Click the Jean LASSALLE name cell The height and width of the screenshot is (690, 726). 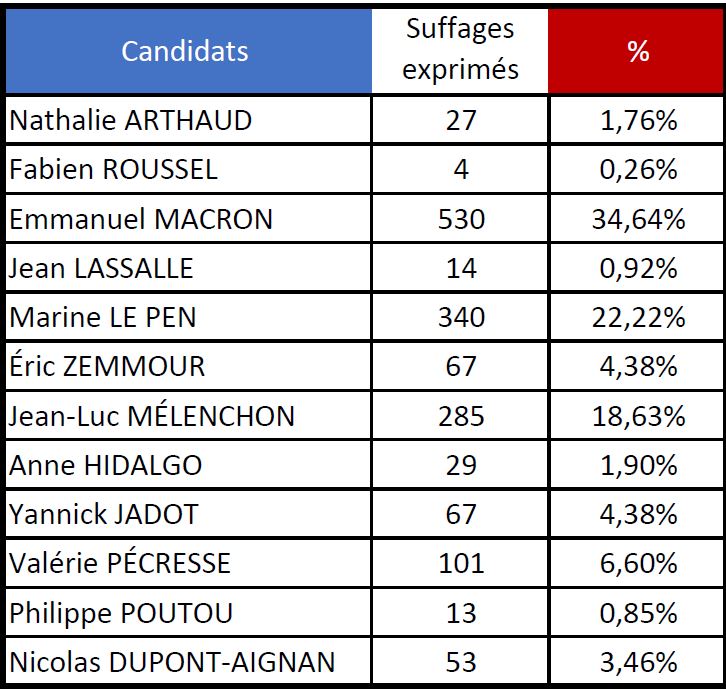click(101, 268)
